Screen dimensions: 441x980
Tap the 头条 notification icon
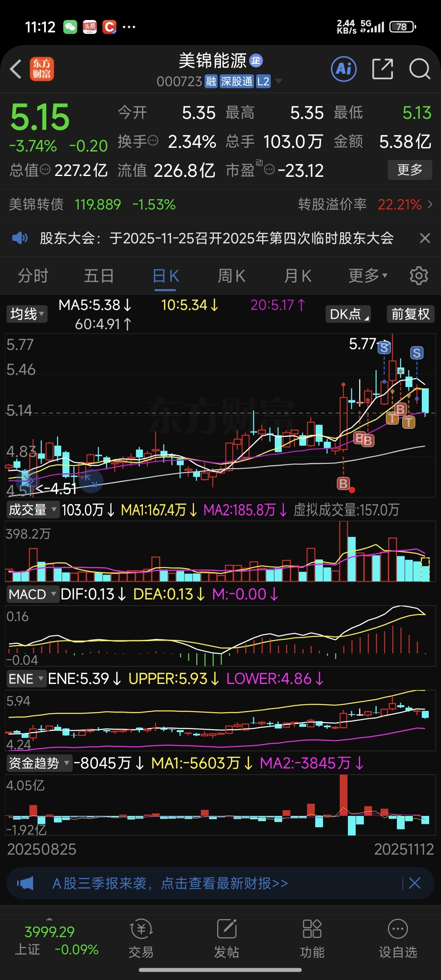(90, 27)
